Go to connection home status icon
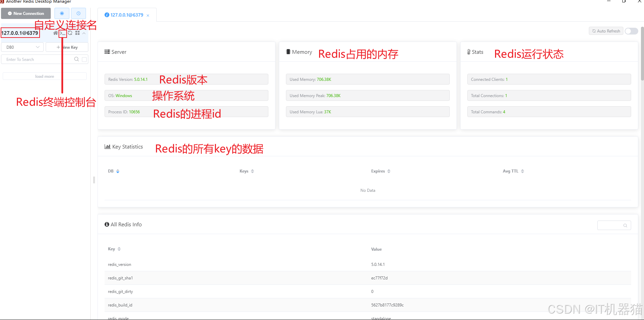Screen dimensions: 644x320 55,33
